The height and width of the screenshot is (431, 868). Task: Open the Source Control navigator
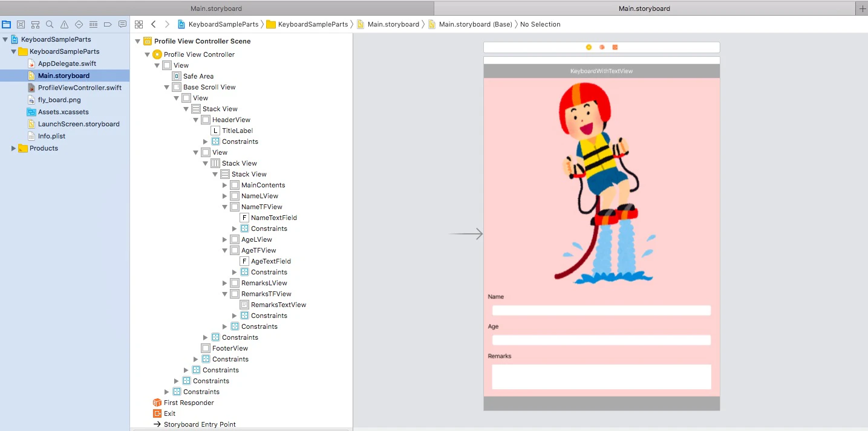(21, 24)
